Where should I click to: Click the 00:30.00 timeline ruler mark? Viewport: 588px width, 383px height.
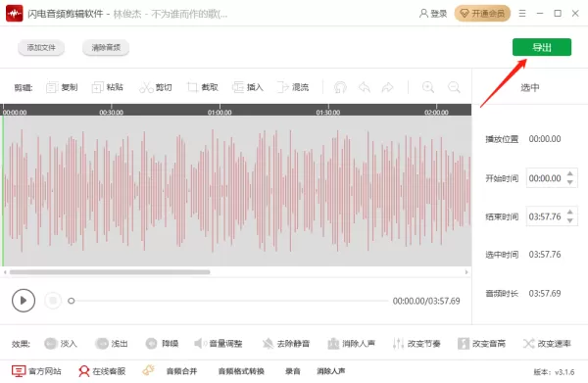click(111, 112)
